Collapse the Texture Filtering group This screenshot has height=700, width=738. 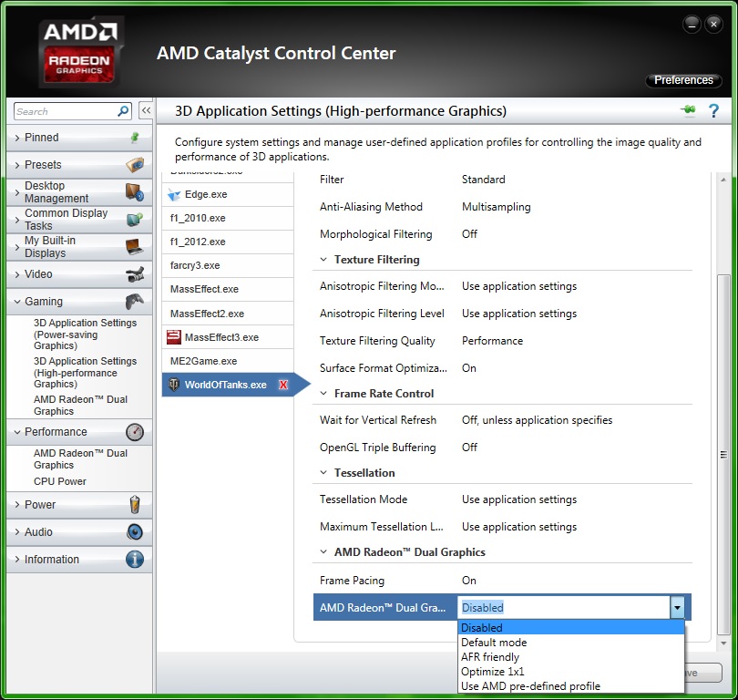pyautogui.click(x=323, y=260)
